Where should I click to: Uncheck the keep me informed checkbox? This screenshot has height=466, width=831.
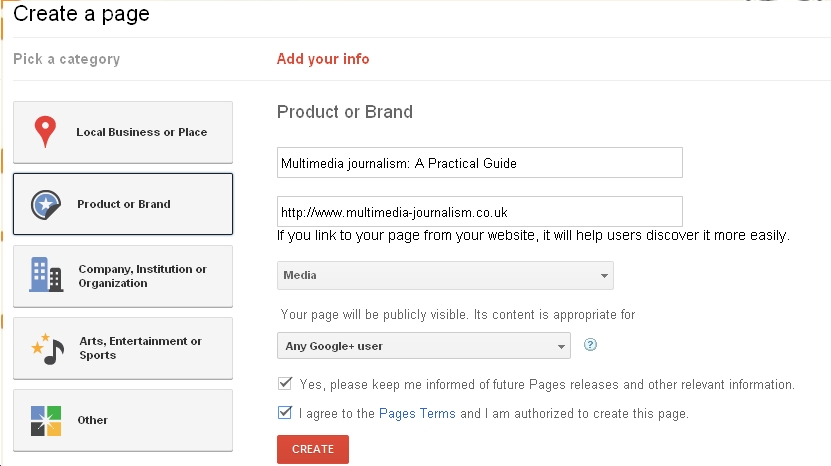click(286, 383)
